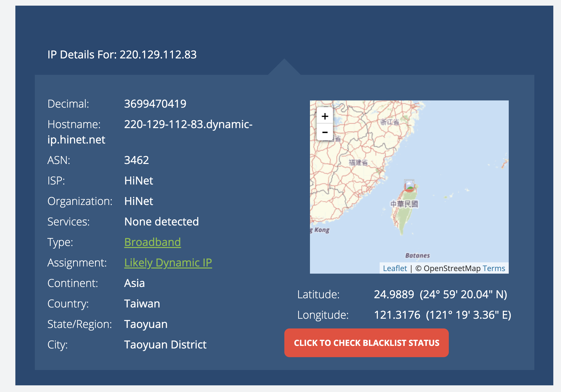561x392 pixels.
Task: Click the decimal value 3699470419
Action: pos(155,104)
